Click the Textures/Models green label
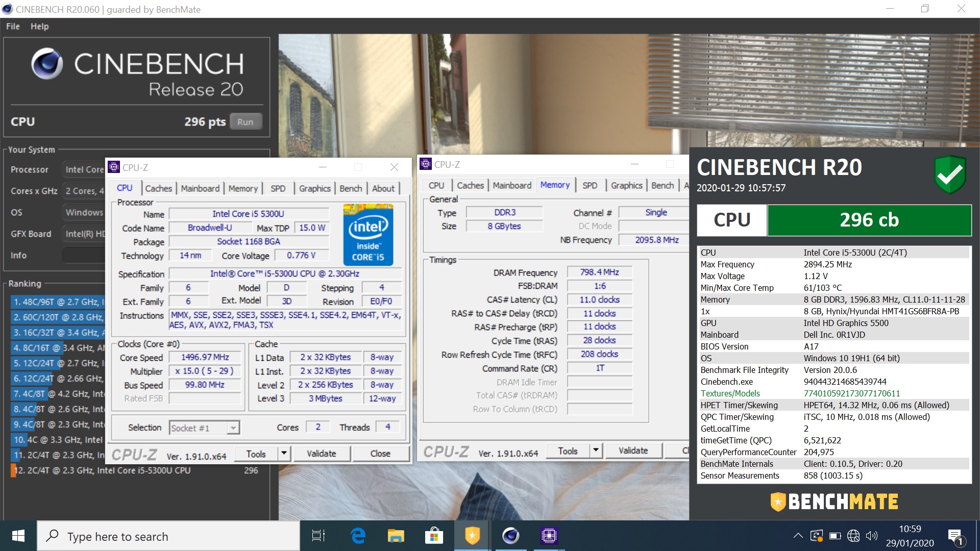The width and height of the screenshot is (980, 551). click(x=730, y=393)
